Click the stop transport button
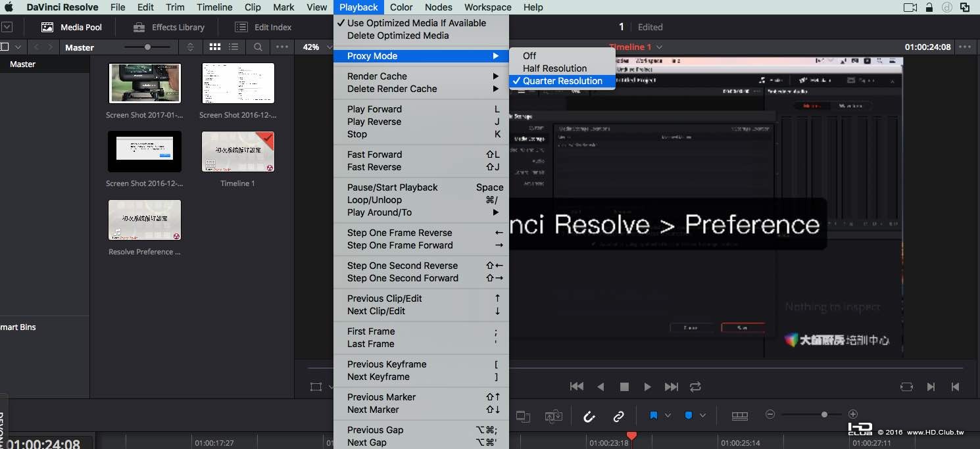Viewport: 980px width, 449px height. pos(624,387)
